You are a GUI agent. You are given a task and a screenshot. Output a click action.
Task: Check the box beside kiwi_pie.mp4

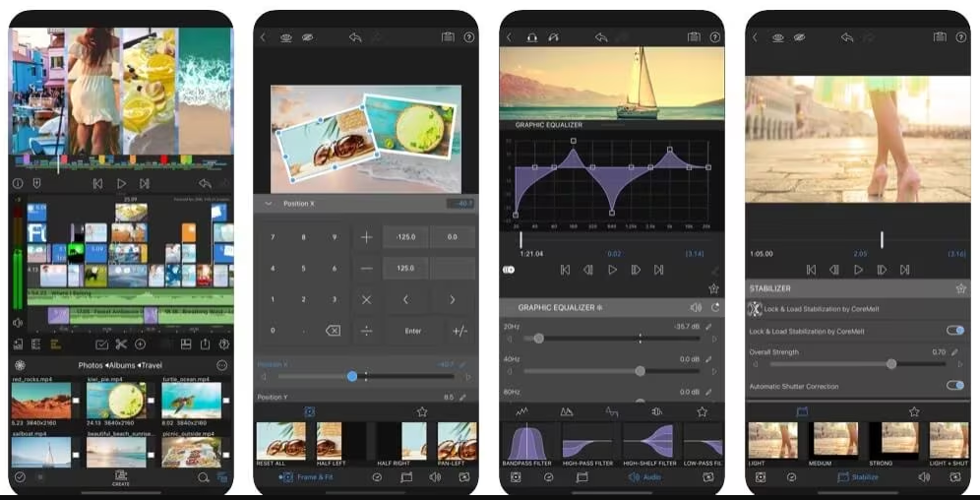coord(151,401)
